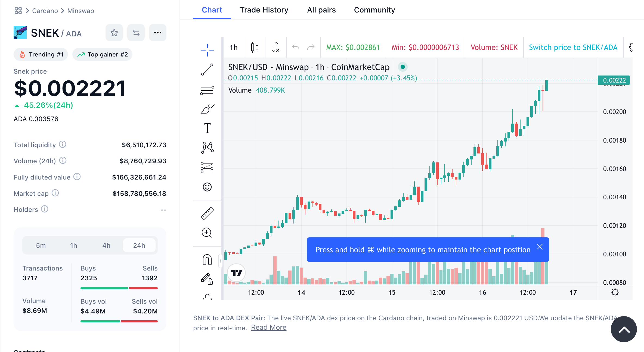Select the brush drawing tool
The width and height of the screenshot is (644, 352).
[207, 109]
